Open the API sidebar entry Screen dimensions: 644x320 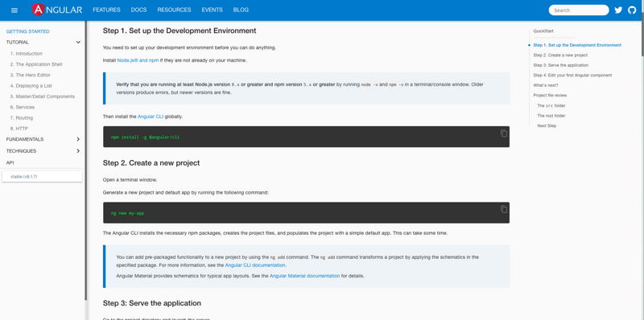[10, 163]
